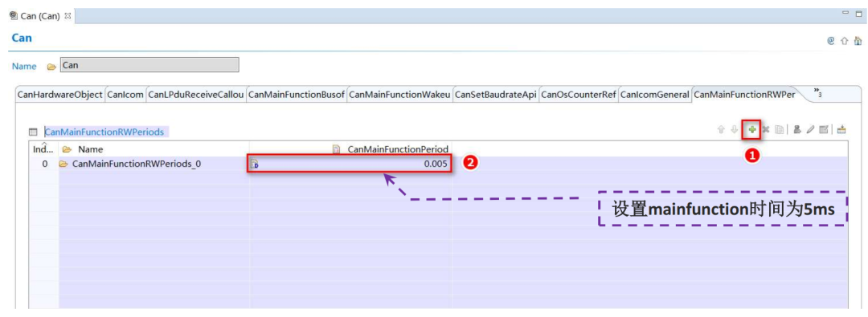Switch to CanHardwareObject tab
The height and width of the screenshot is (317, 868).
59,95
